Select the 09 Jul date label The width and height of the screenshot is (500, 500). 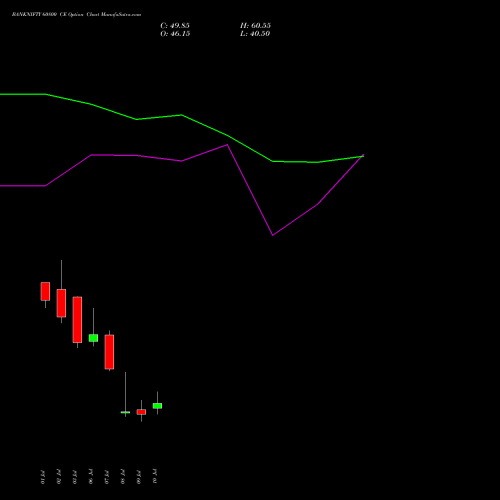coord(139,477)
